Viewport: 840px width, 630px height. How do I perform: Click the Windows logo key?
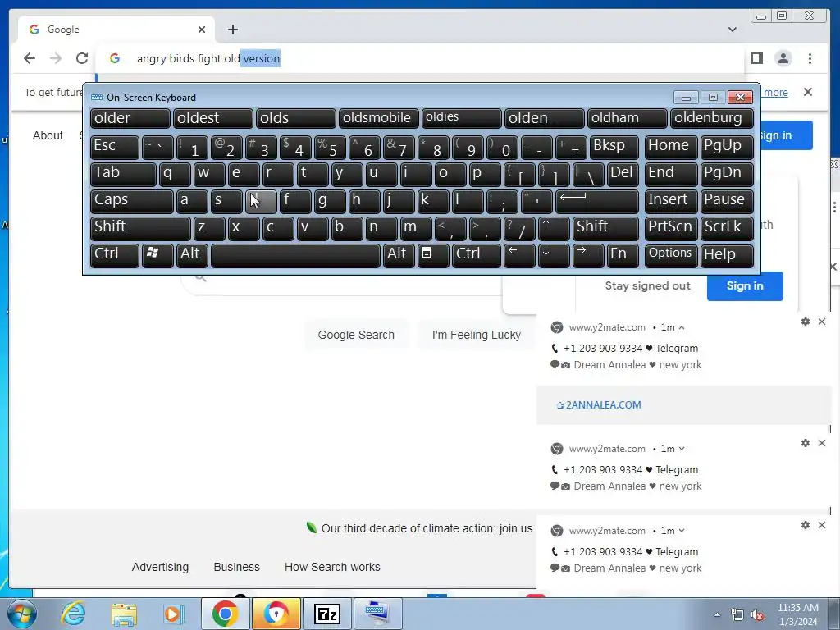(157, 255)
